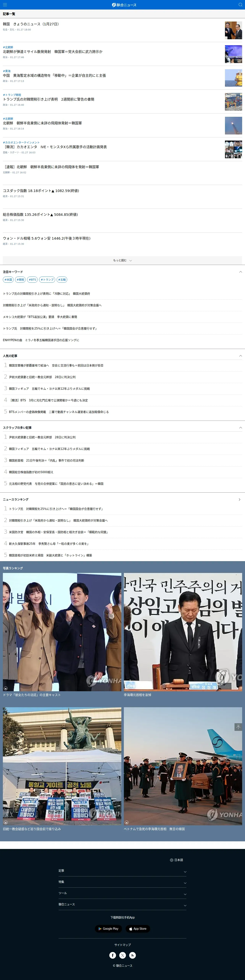The image size is (245, 980).
Task: Open popular article BTS 3月に光化門広場で公演
Action: point(48,400)
